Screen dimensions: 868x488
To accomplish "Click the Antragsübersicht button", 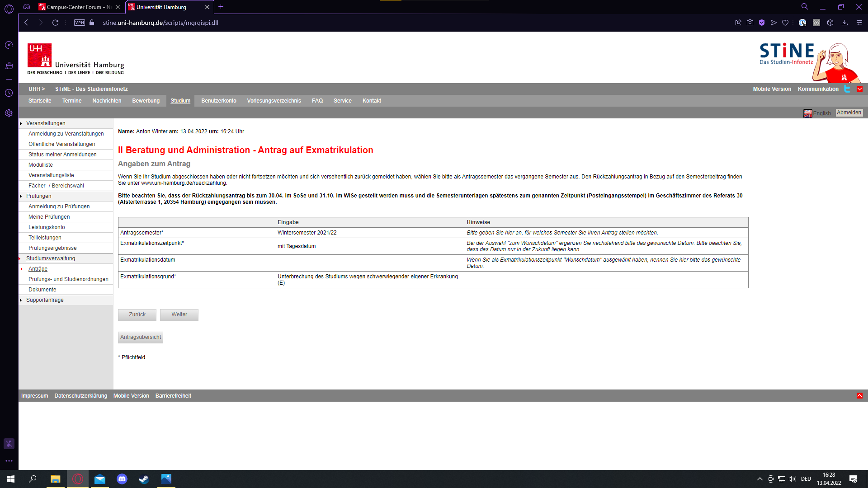I will [141, 337].
